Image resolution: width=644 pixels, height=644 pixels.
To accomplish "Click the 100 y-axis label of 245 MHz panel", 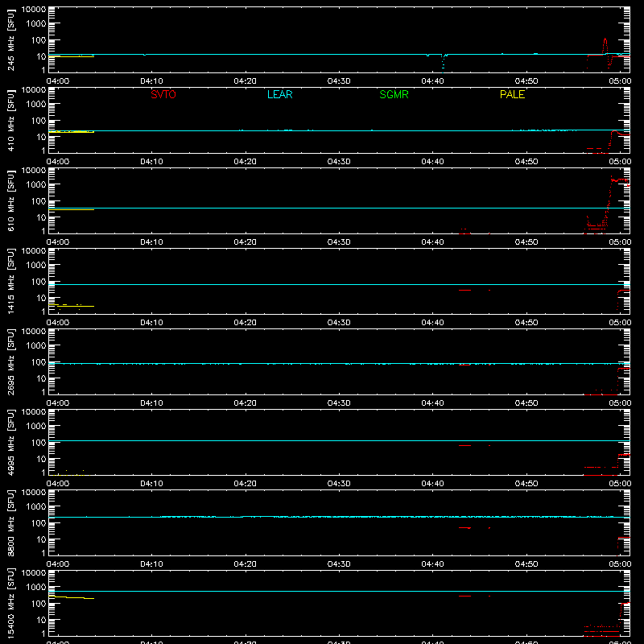I will (39, 40).
